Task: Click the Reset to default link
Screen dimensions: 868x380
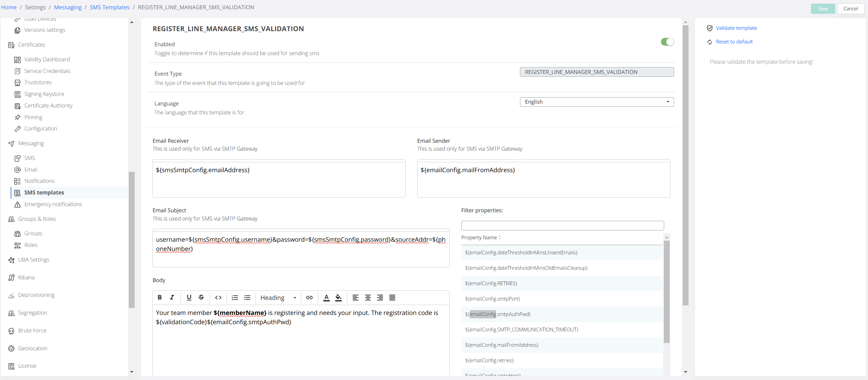Action: (x=734, y=42)
